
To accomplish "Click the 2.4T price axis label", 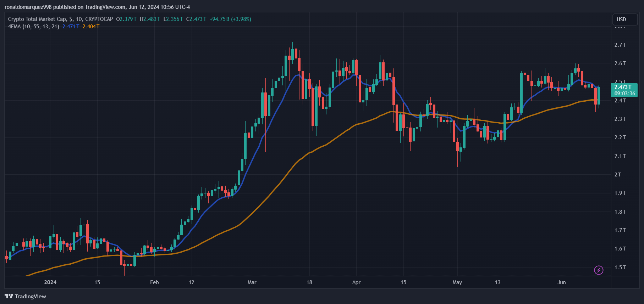I will click(x=620, y=101).
